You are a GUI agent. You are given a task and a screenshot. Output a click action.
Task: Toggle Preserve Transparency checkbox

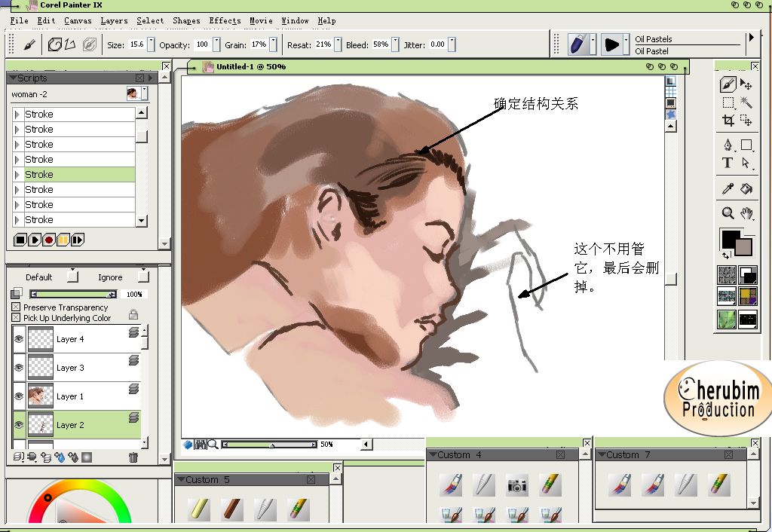tap(16, 307)
